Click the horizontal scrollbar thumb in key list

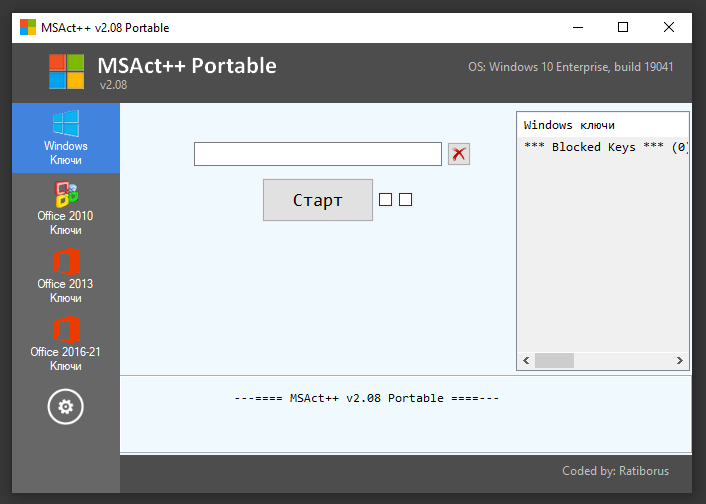point(554,360)
